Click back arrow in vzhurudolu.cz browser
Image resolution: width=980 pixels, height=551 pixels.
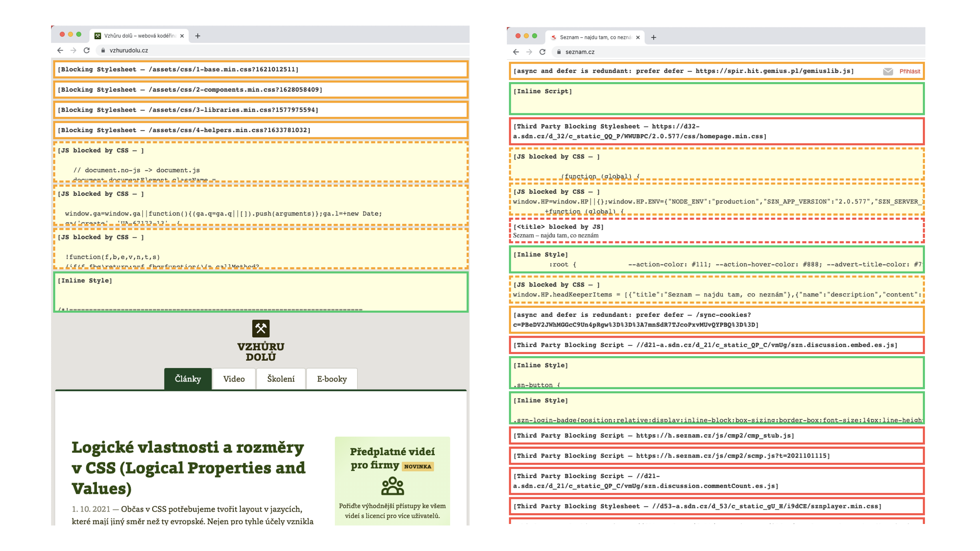tap(60, 51)
